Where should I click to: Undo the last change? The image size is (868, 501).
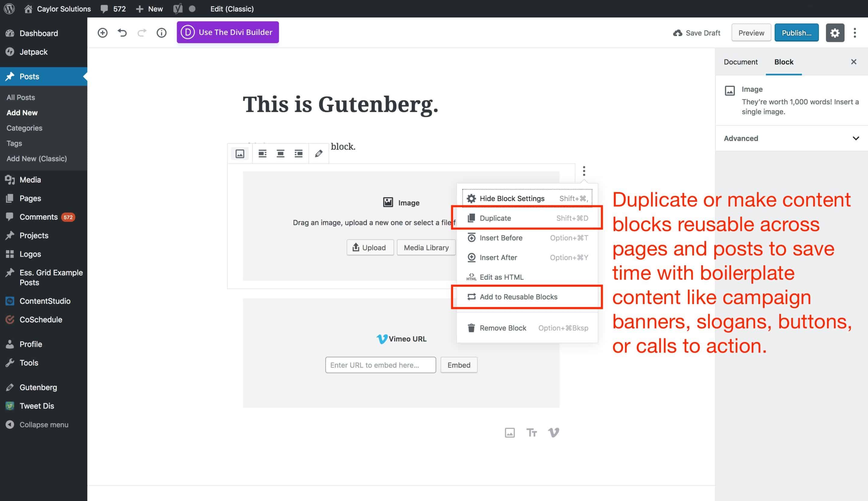click(x=122, y=33)
